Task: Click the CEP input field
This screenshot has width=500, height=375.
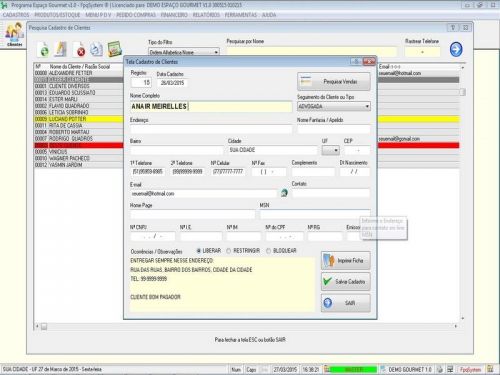Action: 357,150
